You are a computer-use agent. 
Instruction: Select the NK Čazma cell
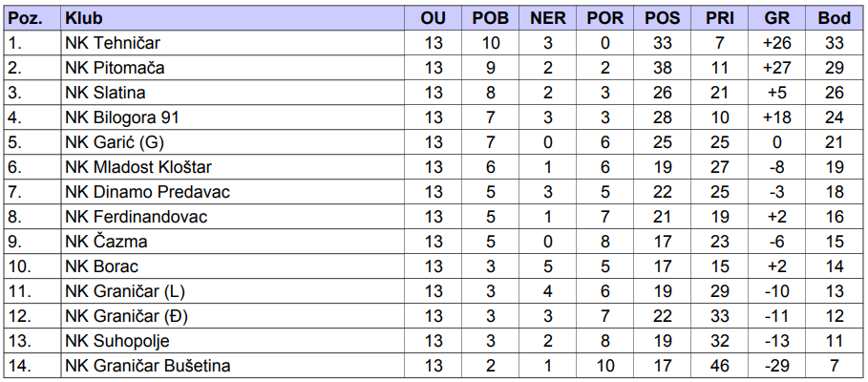(106, 242)
